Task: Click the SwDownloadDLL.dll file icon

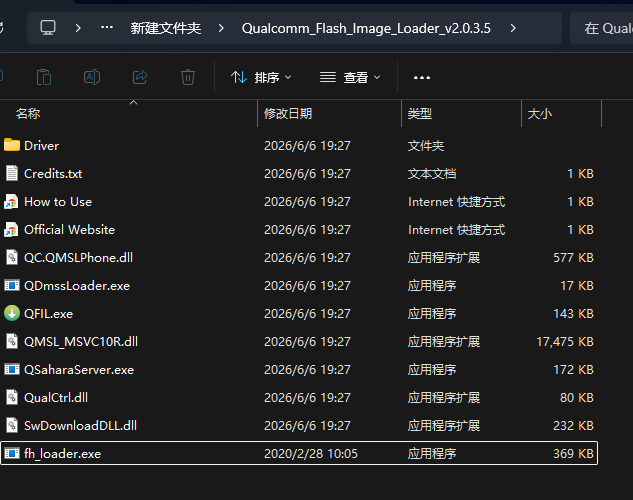Action: coord(12,425)
